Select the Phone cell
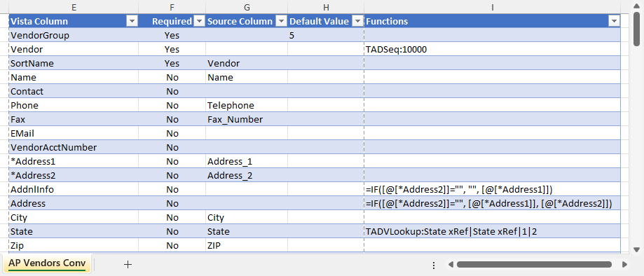Screen dimensions: 644x276 point(74,105)
